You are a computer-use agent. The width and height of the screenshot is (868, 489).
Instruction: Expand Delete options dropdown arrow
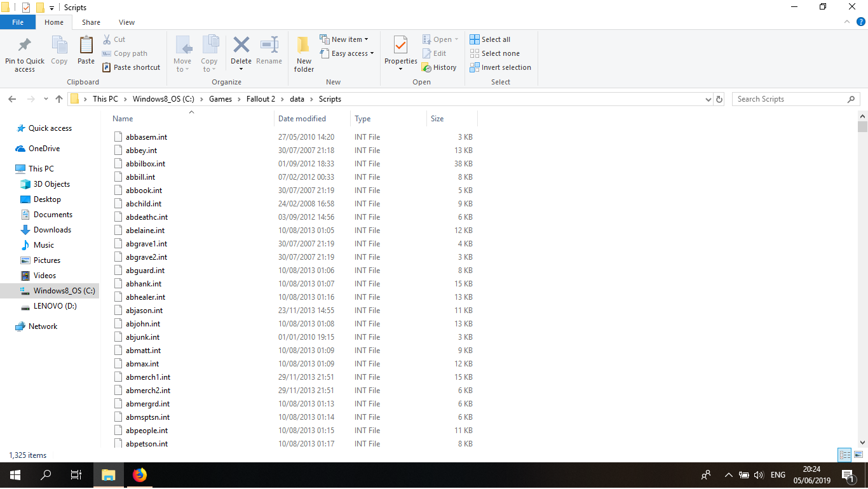pos(241,69)
